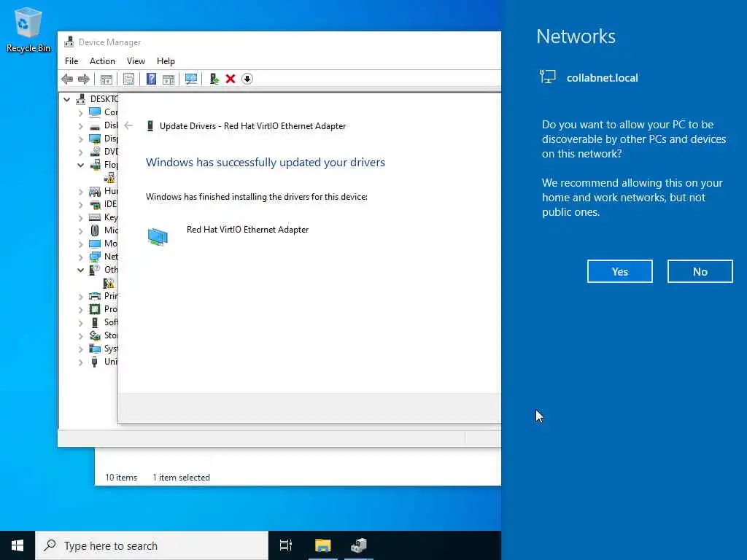The height and width of the screenshot is (560, 747).
Task: Click the Type here to search box
Action: pyautogui.click(x=152, y=545)
